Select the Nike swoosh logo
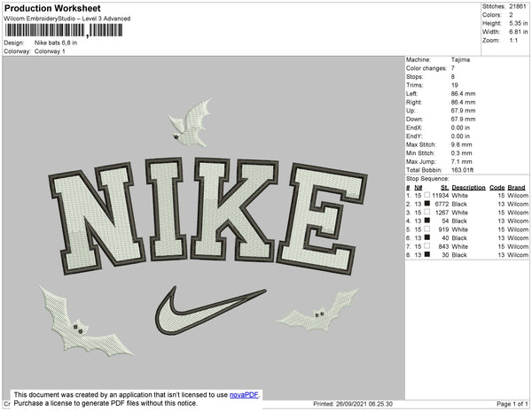 [x=210, y=311]
